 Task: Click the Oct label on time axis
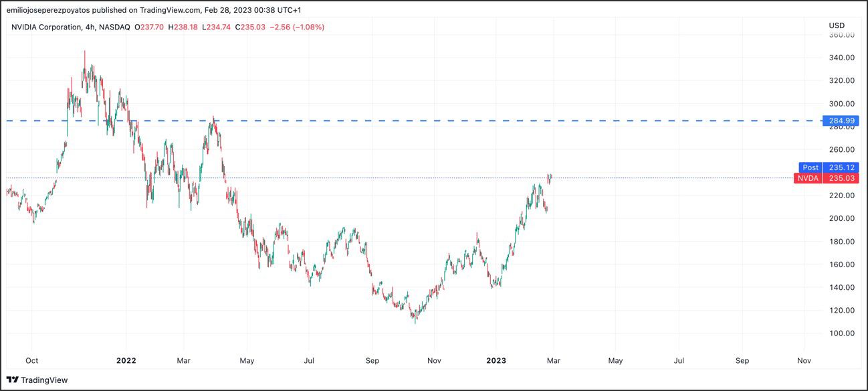[x=31, y=360]
